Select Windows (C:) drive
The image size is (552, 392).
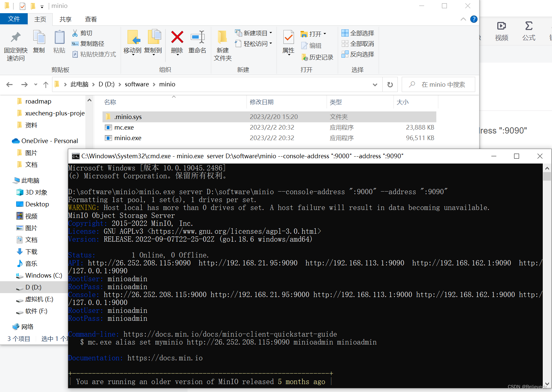click(40, 275)
